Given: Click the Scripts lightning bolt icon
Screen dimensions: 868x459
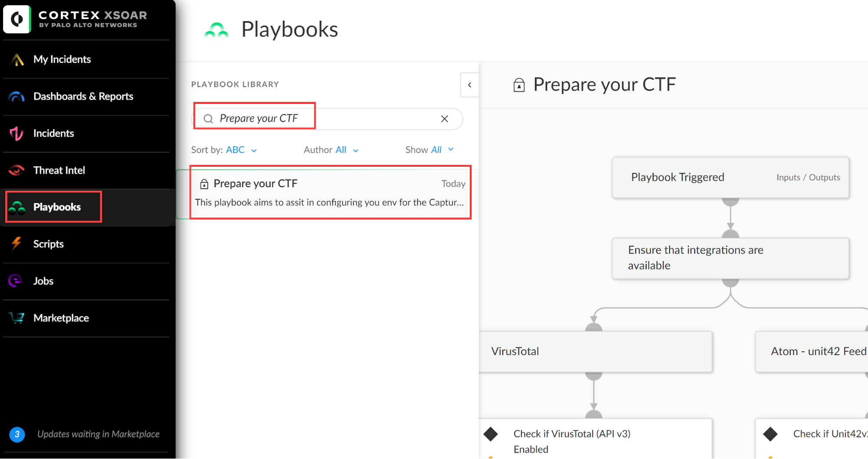Looking at the screenshot, I should point(17,244).
